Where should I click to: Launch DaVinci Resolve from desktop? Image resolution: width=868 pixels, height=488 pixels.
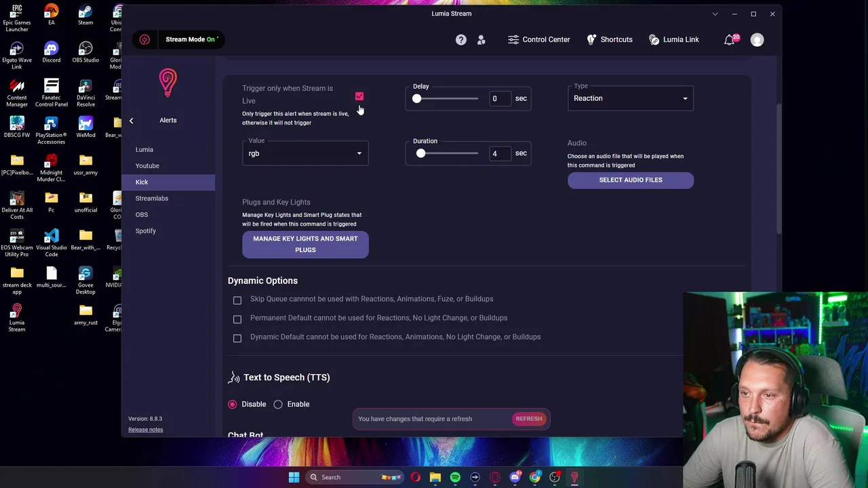pos(85,93)
